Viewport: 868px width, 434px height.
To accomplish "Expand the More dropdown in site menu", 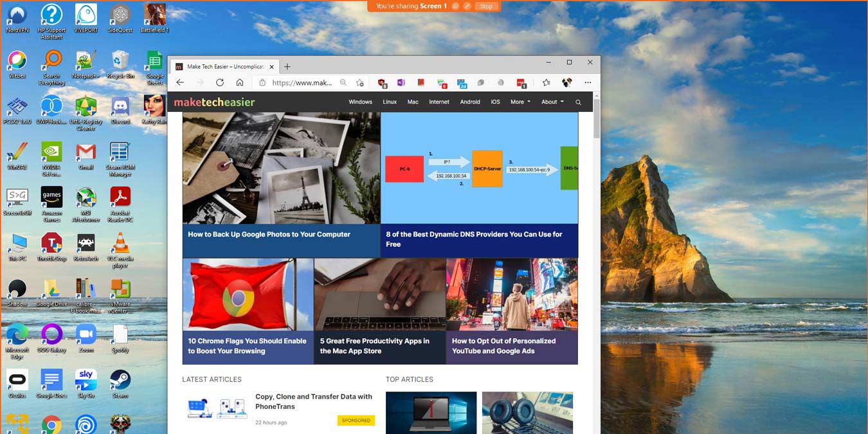I will (520, 102).
